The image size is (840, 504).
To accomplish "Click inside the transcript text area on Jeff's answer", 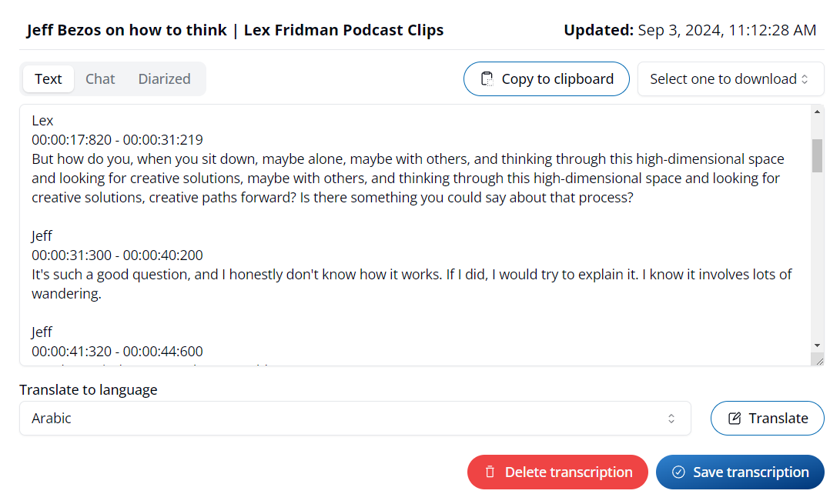I will pyautogui.click(x=411, y=275).
